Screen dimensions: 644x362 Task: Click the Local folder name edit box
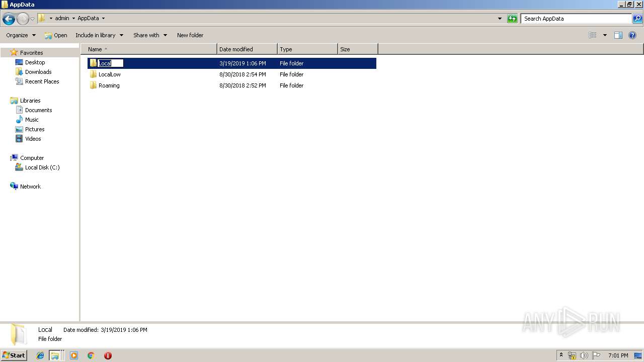111,63
